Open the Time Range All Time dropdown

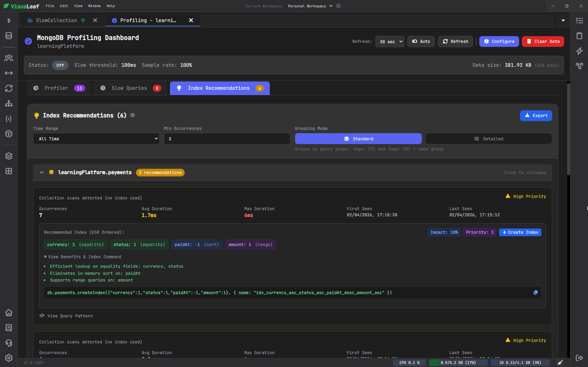[x=96, y=139]
